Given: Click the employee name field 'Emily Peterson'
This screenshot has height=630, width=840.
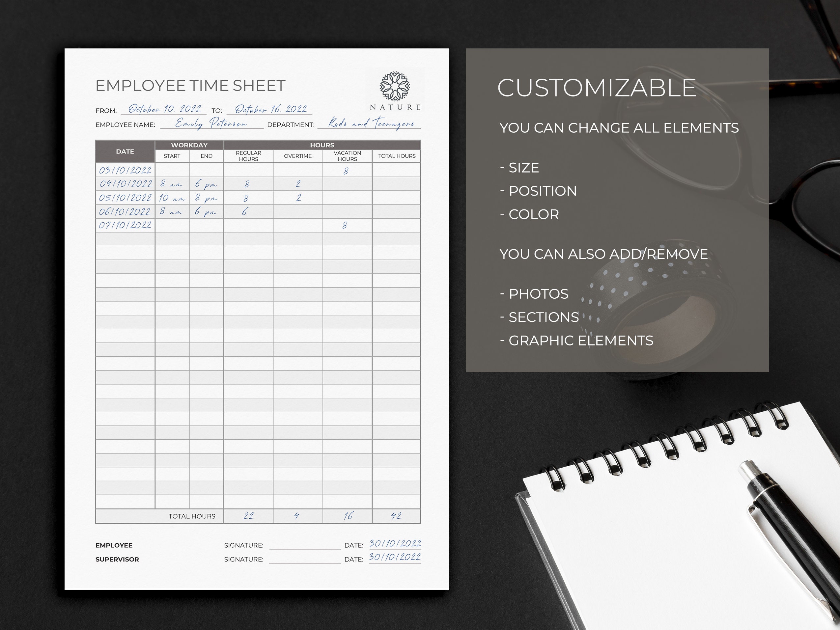Looking at the screenshot, I should [211, 123].
